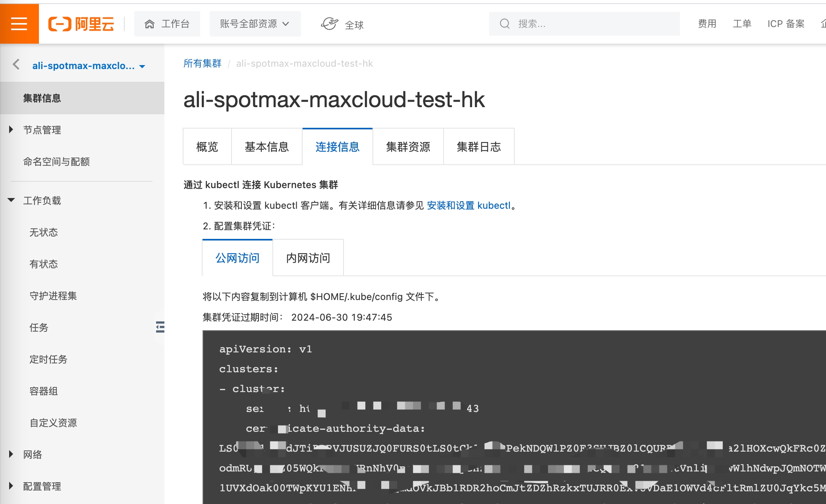
Task: Select 无状态 in the sidebar
Action: click(x=44, y=232)
